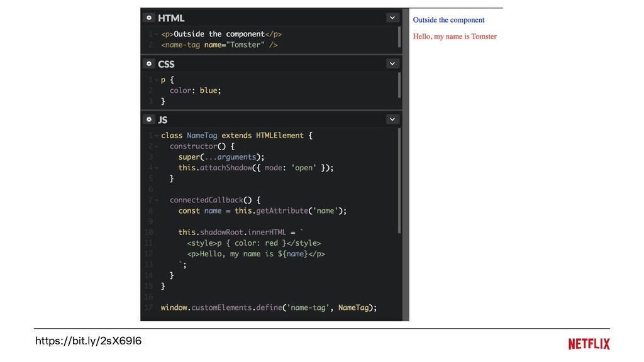Click the '<p>Outside the component</p>' HTML line
This screenshot has width=644, height=362.
221,34
